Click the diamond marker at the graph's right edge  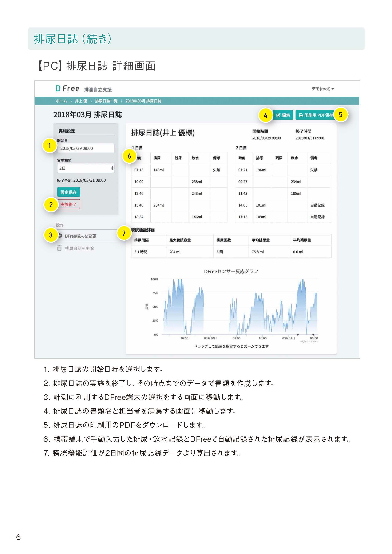[x=313, y=335]
